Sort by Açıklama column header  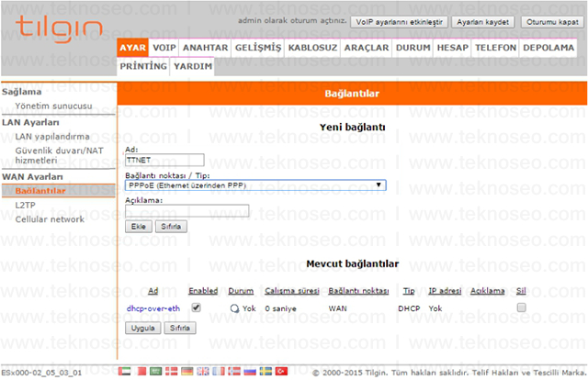pyautogui.click(x=488, y=291)
